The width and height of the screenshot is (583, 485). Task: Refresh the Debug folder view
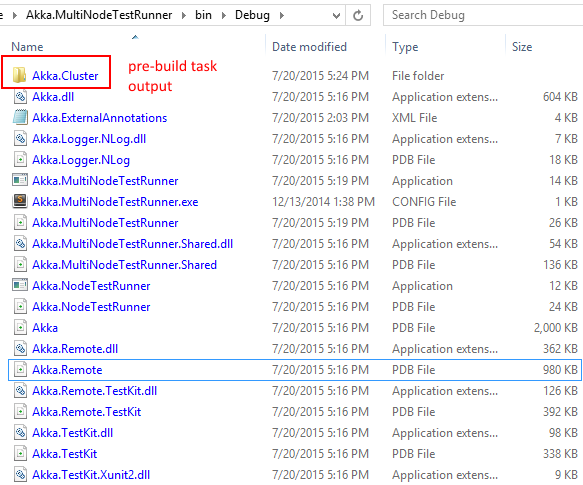click(358, 15)
